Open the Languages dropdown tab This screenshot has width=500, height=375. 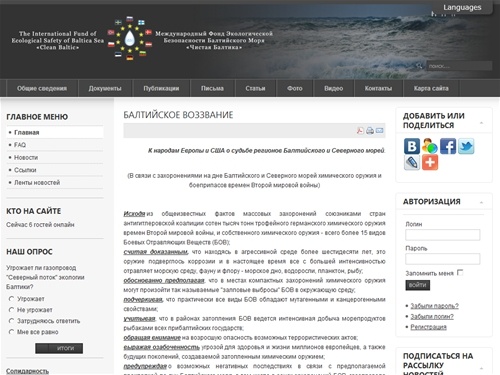pos(462,7)
